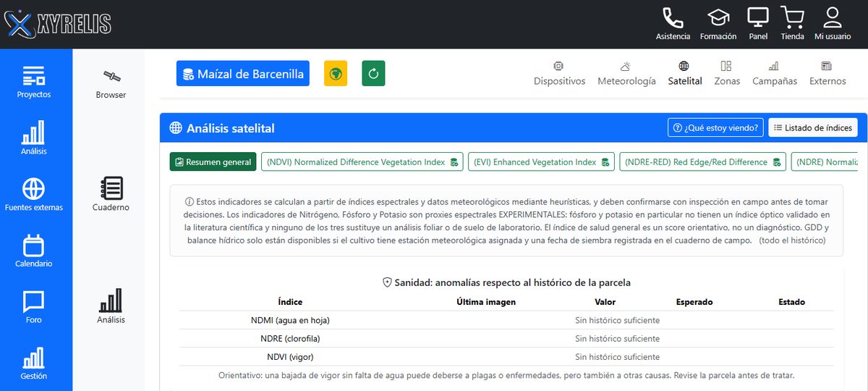Click the info icon before Estos indicadores

[190, 202]
